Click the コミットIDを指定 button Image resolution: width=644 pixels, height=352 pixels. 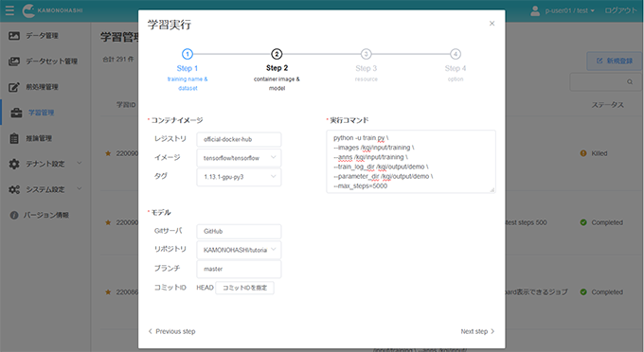tap(244, 288)
